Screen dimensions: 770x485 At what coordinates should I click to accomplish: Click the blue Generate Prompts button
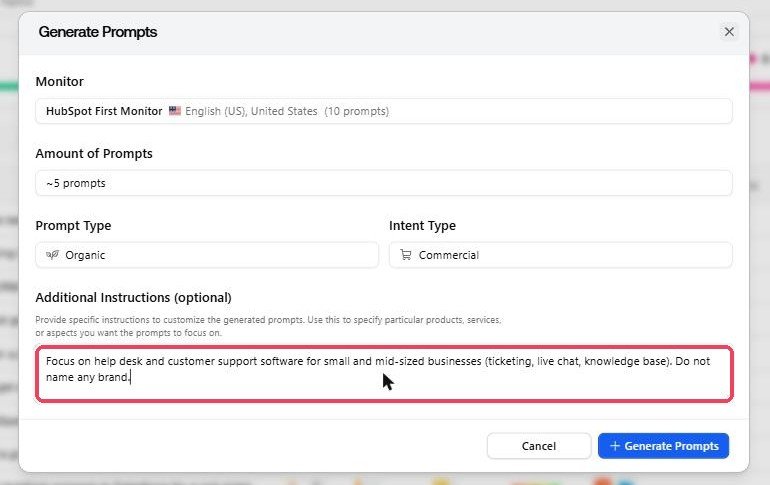[663, 446]
